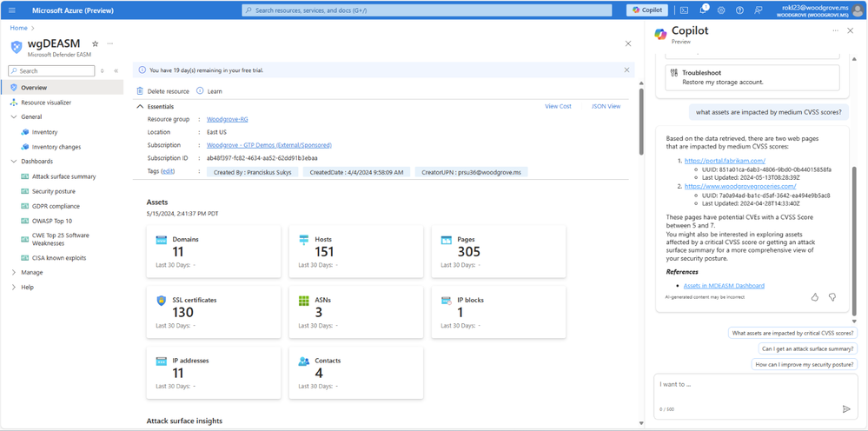Click the Contacts people icon
The height and width of the screenshot is (431, 868).
(304, 361)
